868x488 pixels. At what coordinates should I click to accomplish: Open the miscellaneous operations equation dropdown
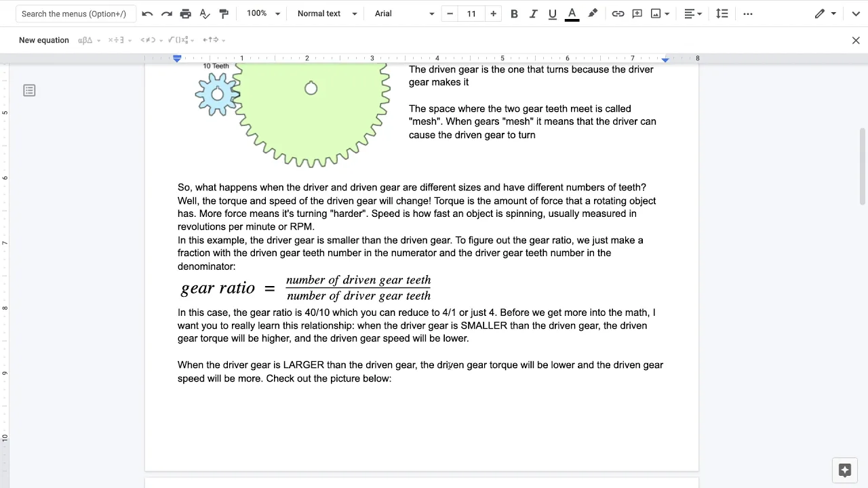coord(120,40)
